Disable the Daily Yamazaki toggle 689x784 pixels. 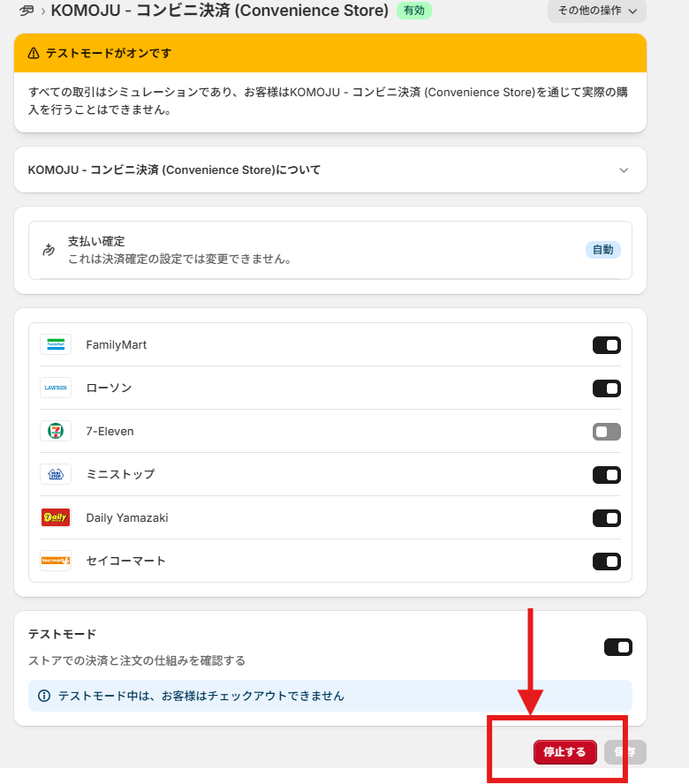point(607,518)
